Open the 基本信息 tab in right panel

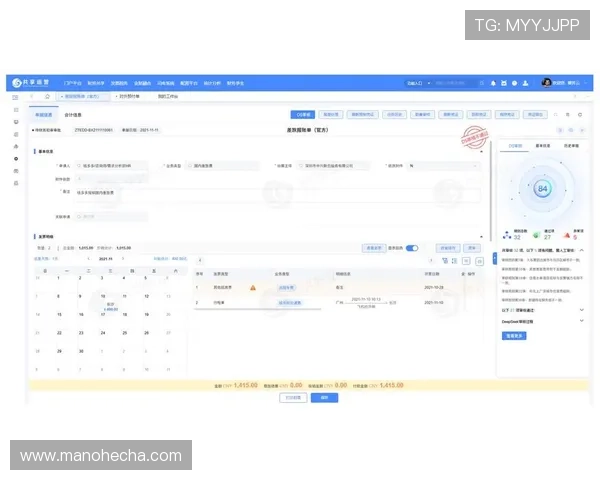[542, 145]
